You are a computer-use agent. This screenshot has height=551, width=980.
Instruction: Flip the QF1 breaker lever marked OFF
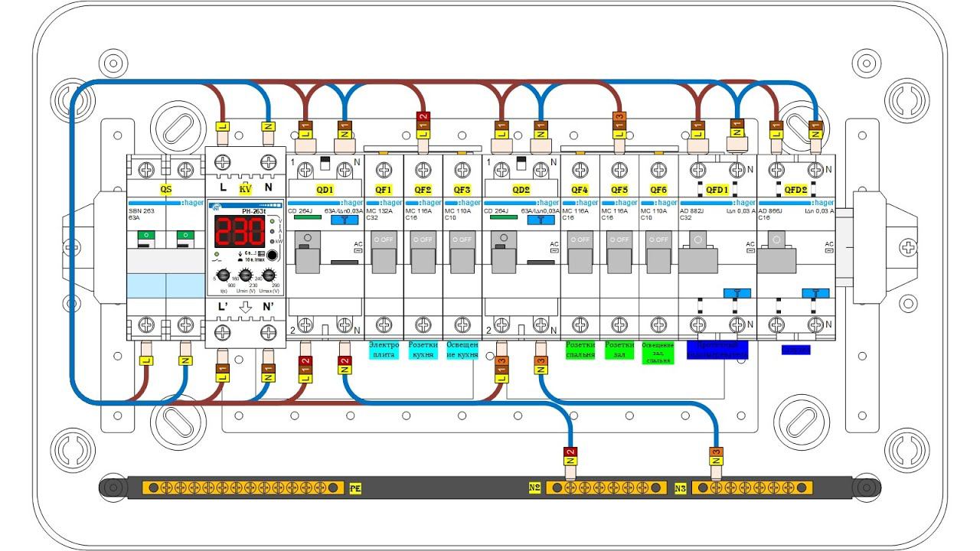point(384,253)
